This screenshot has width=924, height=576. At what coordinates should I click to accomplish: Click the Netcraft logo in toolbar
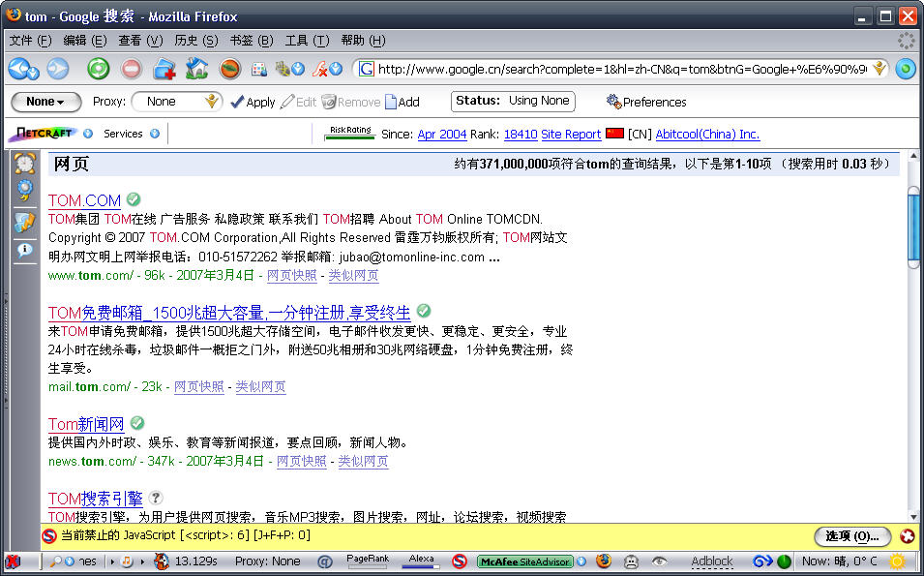tap(43, 134)
